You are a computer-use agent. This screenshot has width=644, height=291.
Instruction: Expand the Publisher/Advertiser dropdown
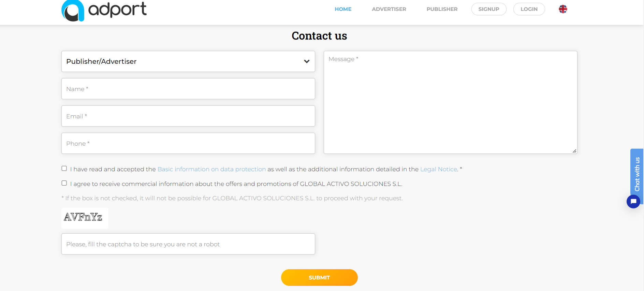[188, 61]
